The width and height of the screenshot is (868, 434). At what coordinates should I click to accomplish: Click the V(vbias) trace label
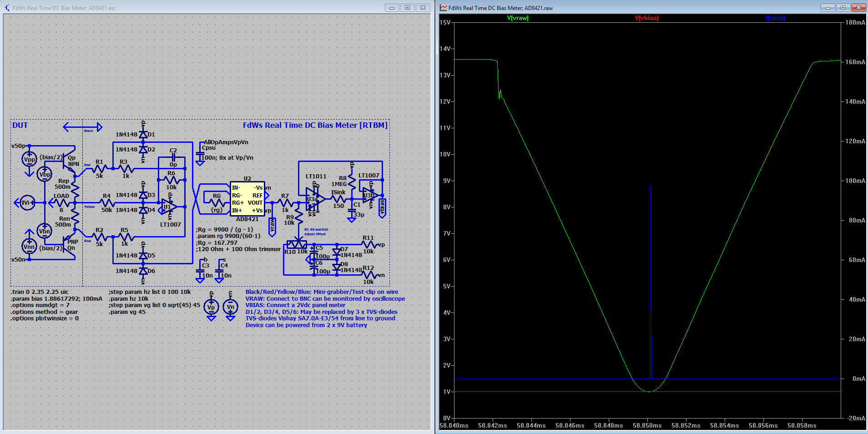pyautogui.click(x=646, y=18)
